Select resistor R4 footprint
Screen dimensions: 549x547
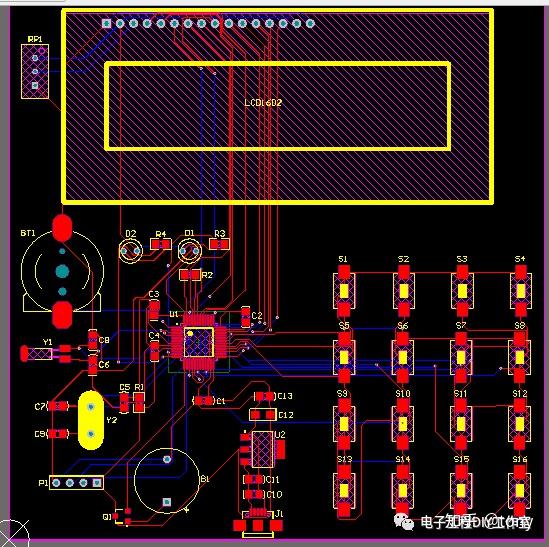pos(161,244)
